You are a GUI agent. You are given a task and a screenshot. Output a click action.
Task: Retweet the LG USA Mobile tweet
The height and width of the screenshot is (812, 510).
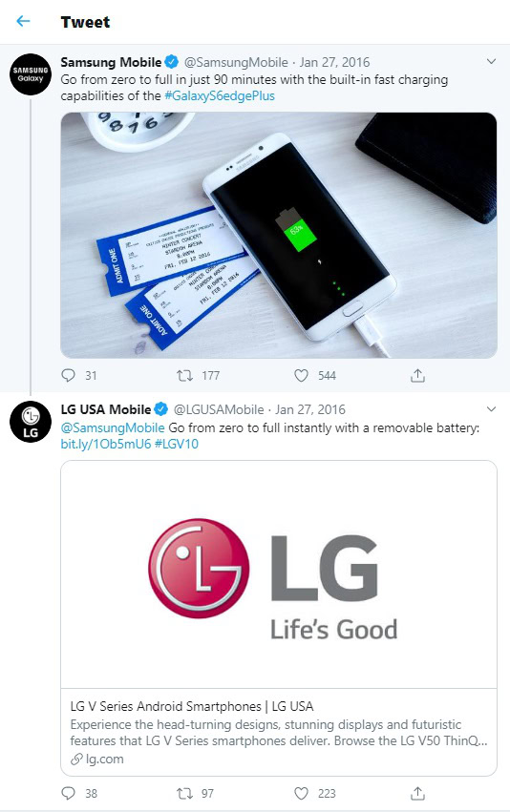pos(184,793)
